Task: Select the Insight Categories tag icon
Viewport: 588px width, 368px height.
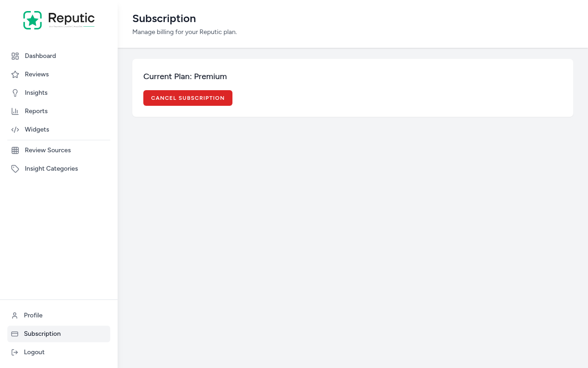Action: 15,168
